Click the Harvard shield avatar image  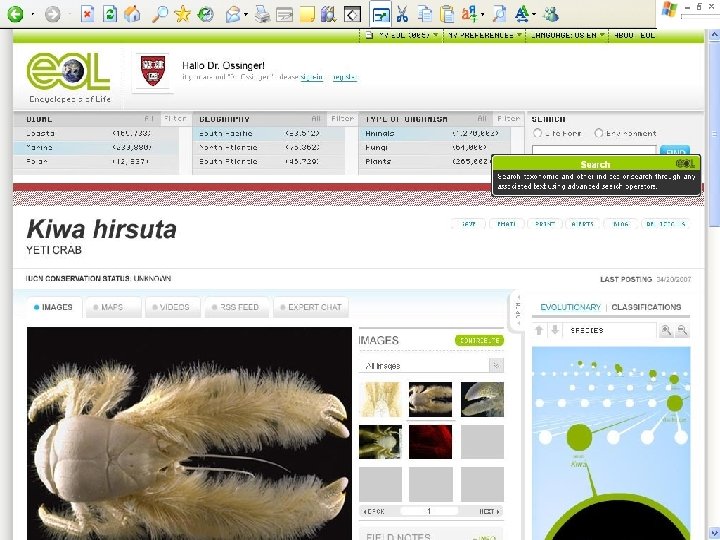point(153,72)
